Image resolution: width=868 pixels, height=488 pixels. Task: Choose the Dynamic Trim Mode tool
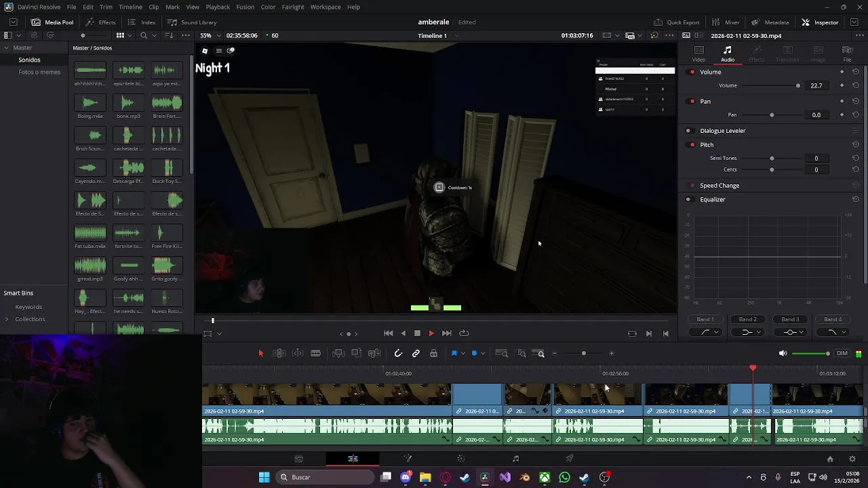(298, 353)
